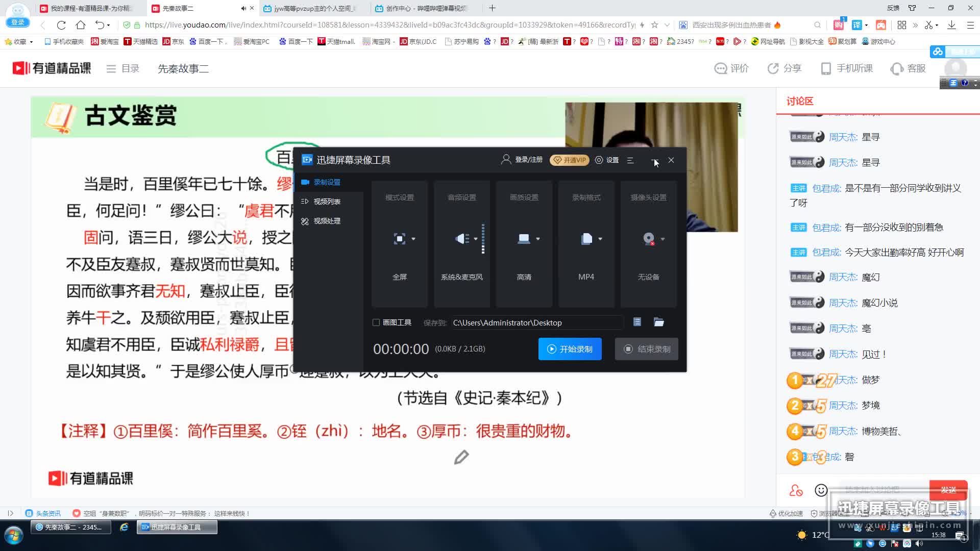Switch to 创作中心 哔哩哔哩 browser tab

click(426, 8)
